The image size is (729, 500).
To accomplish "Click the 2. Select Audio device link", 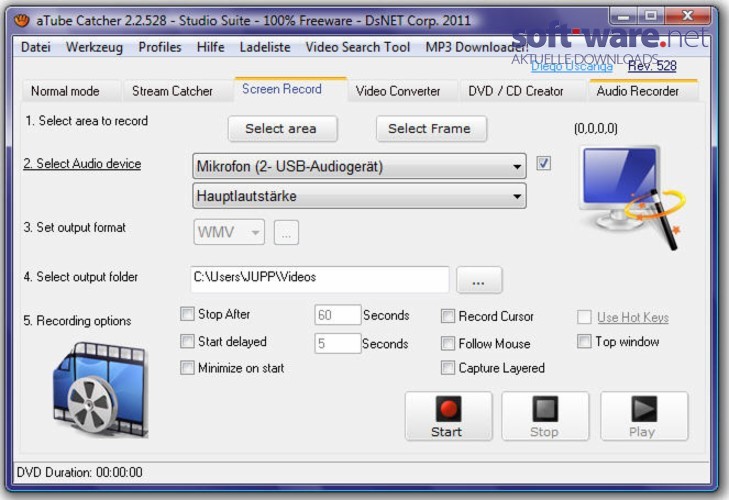I will [82, 164].
